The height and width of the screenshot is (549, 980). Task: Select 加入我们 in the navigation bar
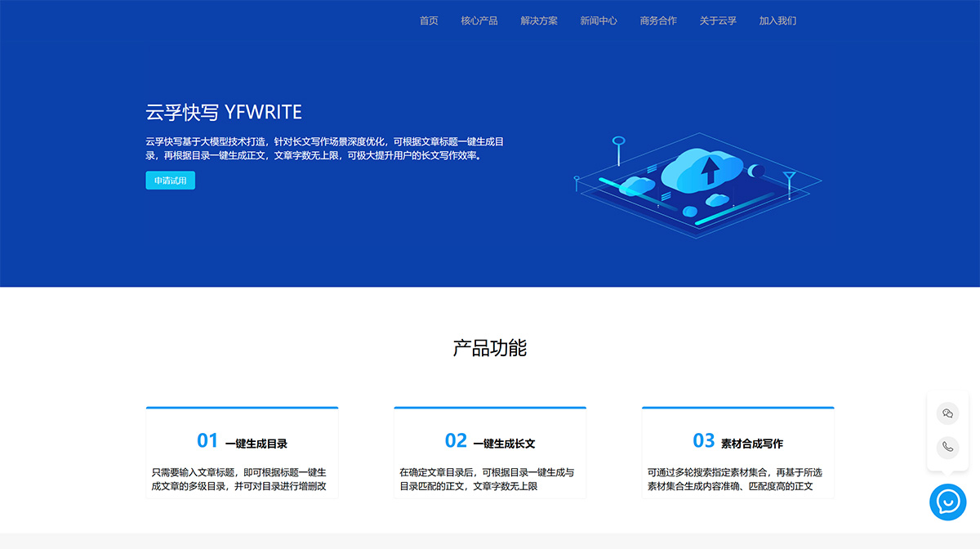point(777,20)
